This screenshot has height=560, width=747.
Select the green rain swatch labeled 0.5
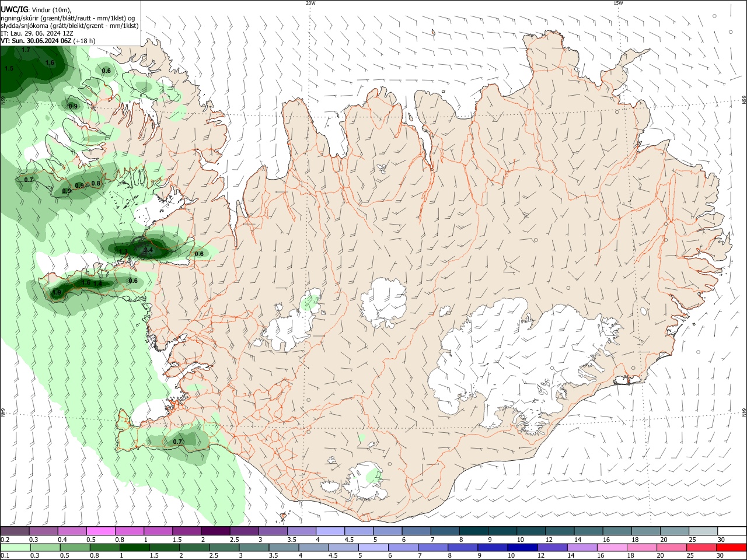[75, 547]
